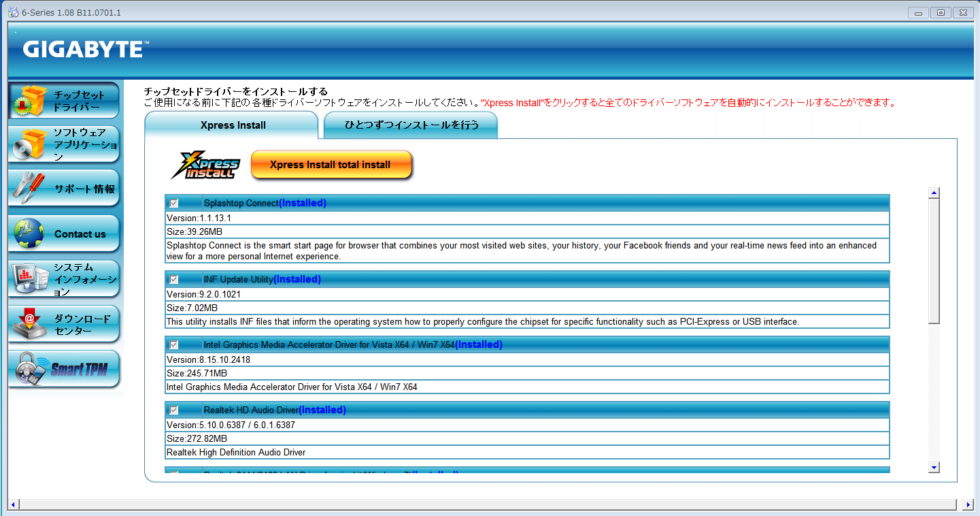Viewport: 980px width, 516px height.
Task: Click the horizontal scrollbar right arrow
Action: (x=968, y=504)
